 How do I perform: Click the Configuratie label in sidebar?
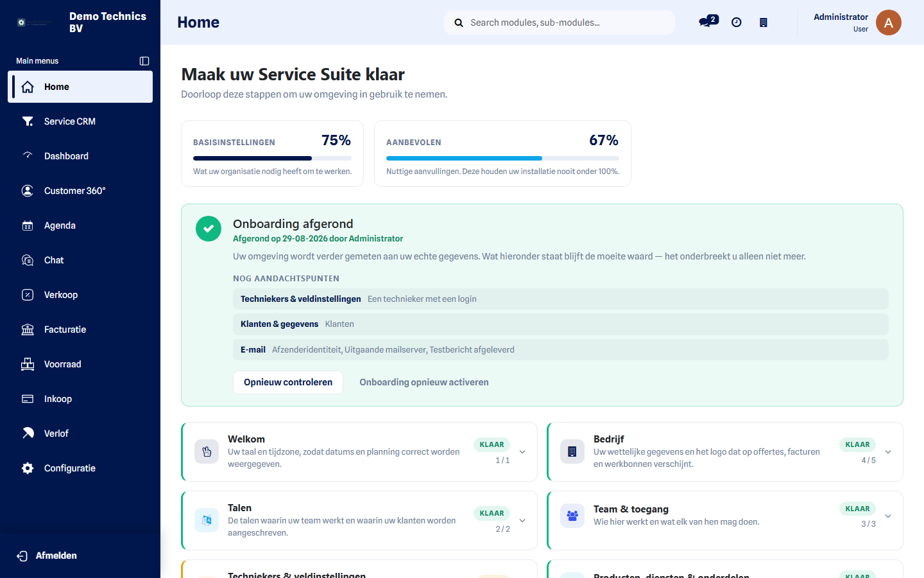(x=70, y=468)
